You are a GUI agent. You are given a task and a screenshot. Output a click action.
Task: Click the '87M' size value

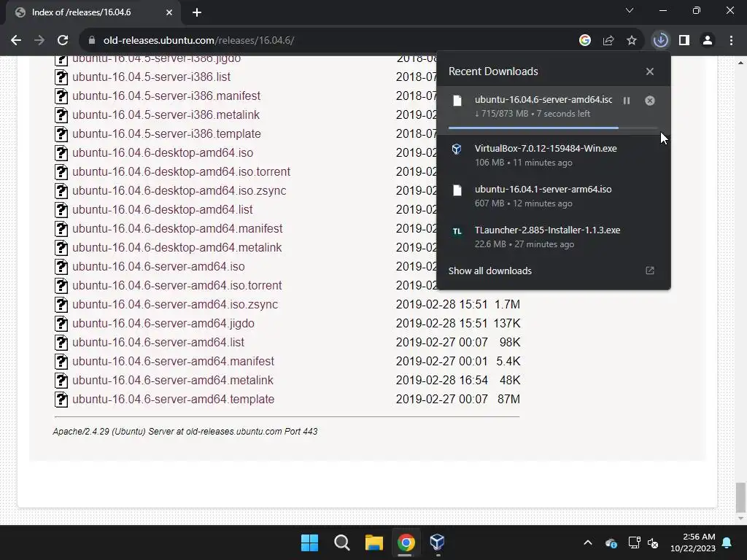[x=508, y=400]
